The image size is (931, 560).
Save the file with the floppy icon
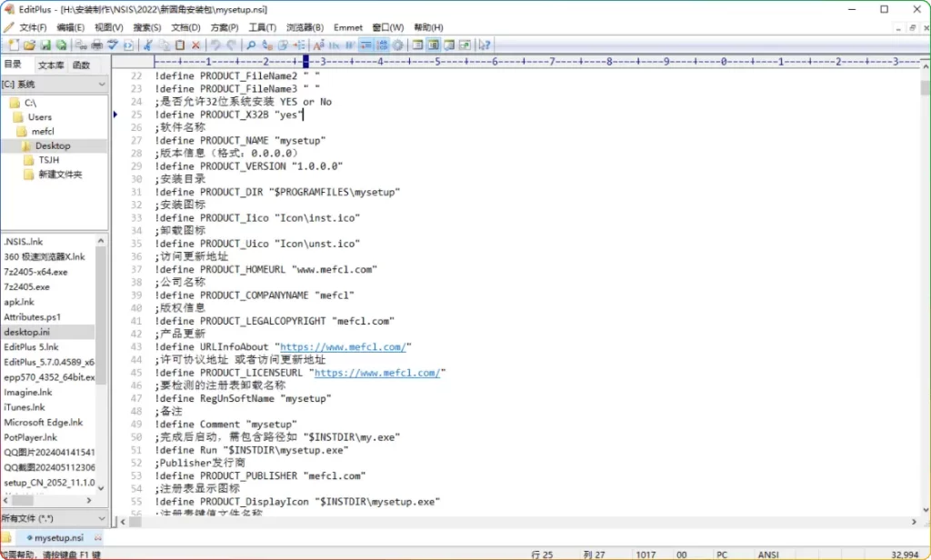point(45,45)
